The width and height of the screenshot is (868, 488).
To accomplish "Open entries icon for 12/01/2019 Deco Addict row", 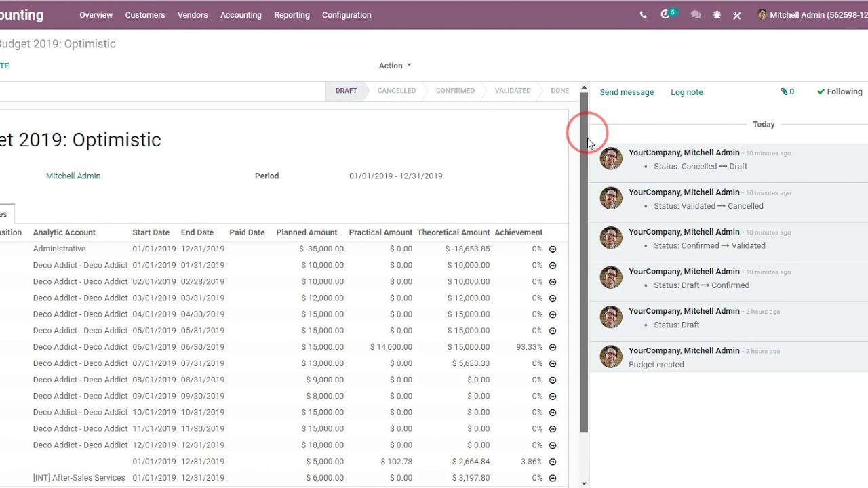I will coord(553,445).
